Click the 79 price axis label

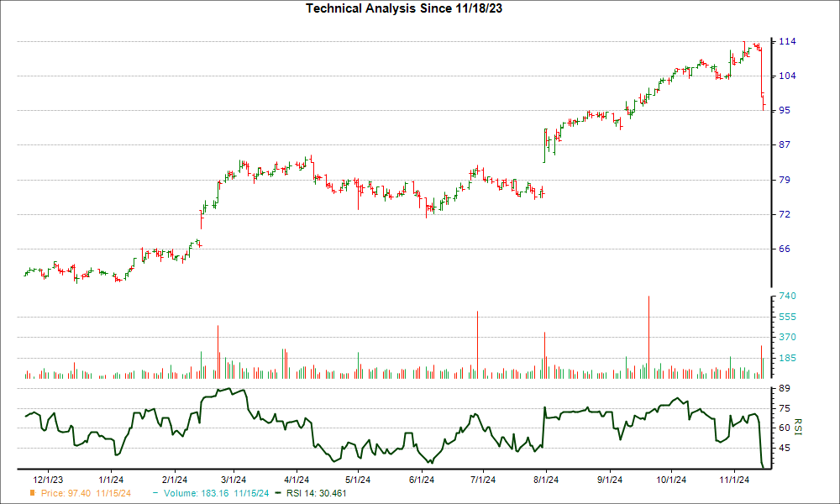pyautogui.click(x=785, y=180)
